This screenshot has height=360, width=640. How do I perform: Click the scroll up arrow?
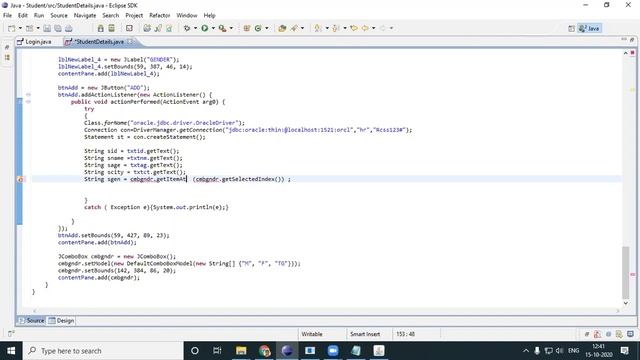[626, 53]
